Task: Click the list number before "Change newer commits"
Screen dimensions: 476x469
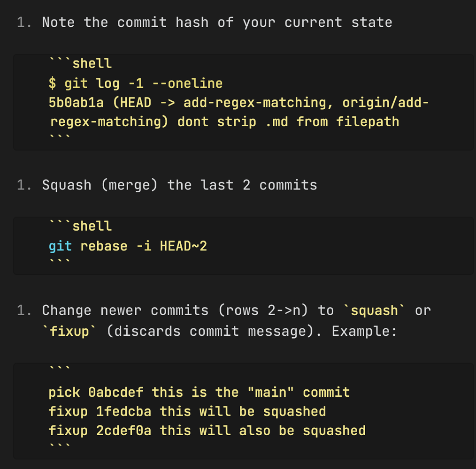Action: click(x=24, y=310)
